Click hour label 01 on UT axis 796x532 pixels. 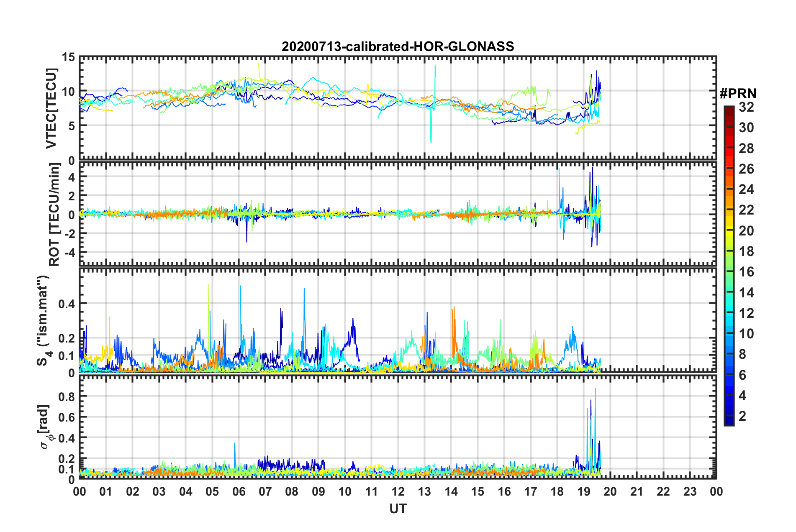tap(106, 491)
